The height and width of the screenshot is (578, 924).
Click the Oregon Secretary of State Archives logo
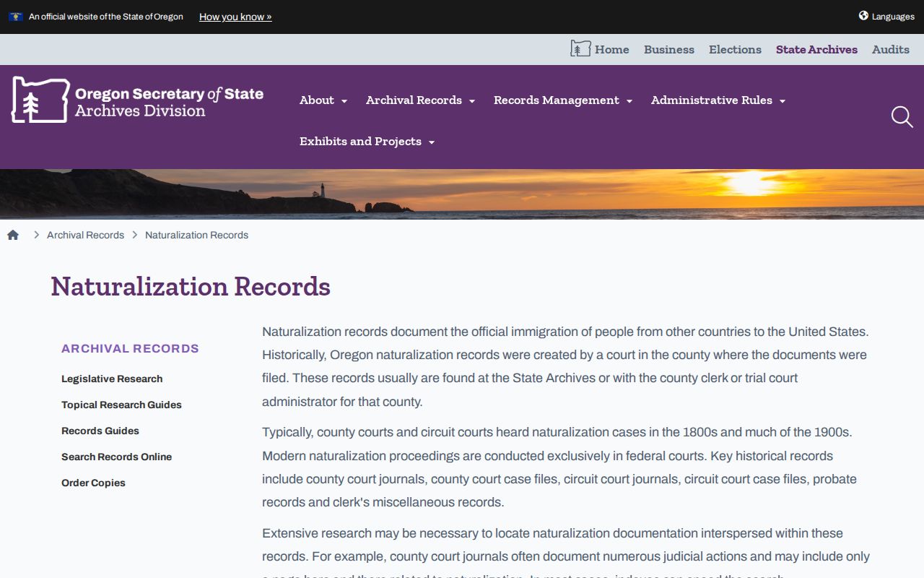point(137,100)
